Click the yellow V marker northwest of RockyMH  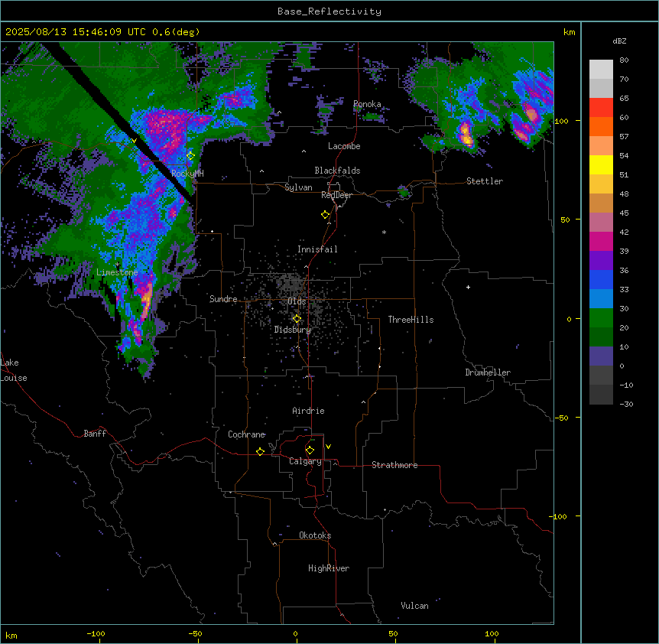pos(134,141)
